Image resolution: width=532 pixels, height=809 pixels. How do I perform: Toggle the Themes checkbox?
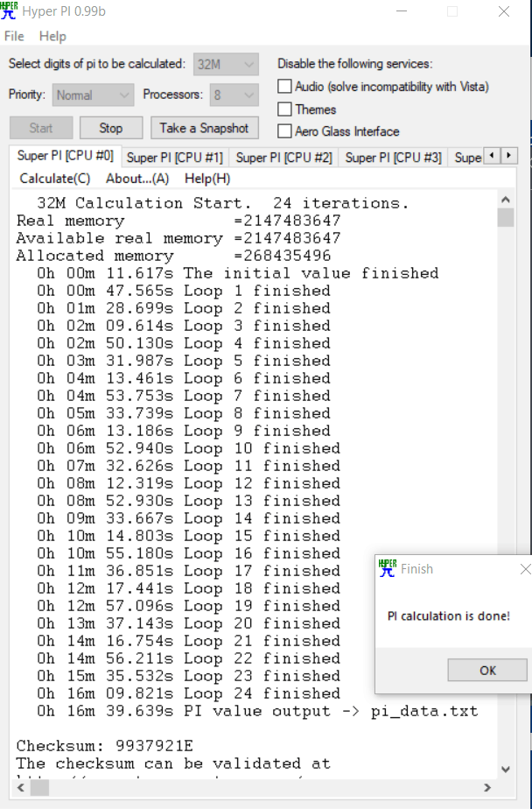point(284,109)
